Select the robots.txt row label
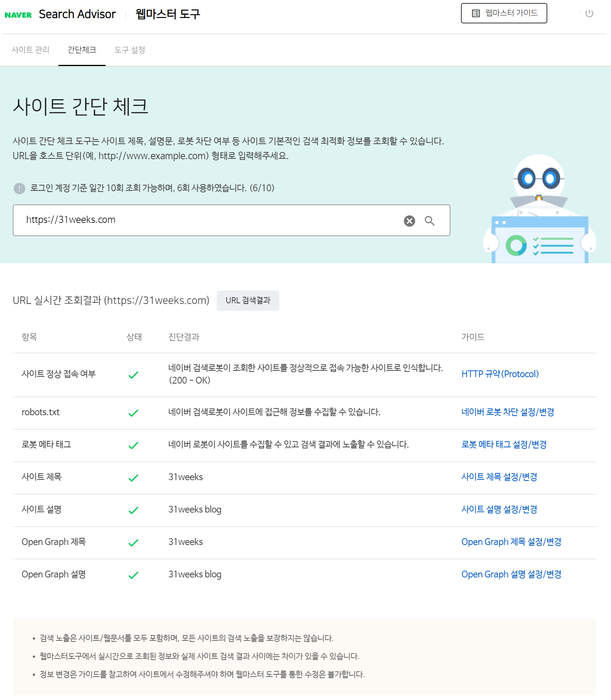The width and height of the screenshot is (611, 700). pyautogui.click(x=41, y=412)
